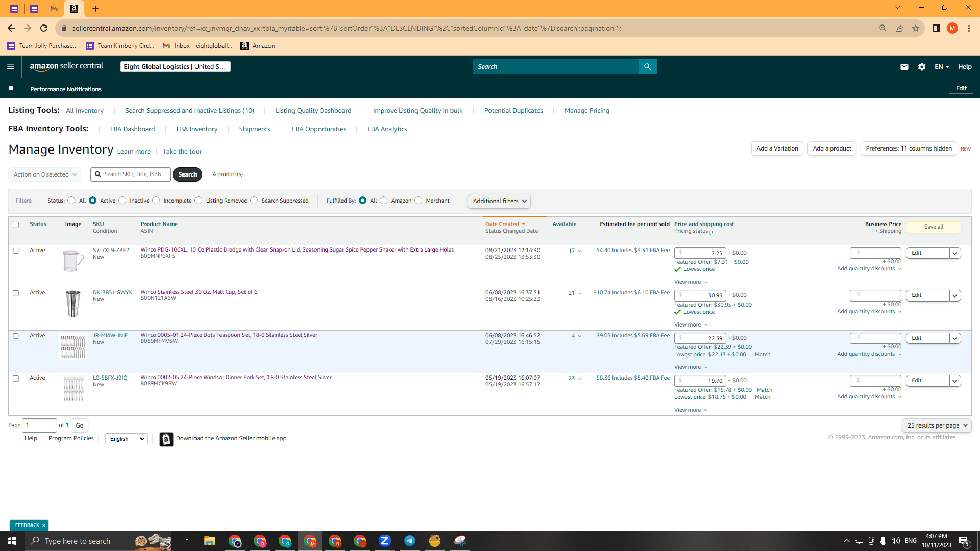Go to Manage Pricing

587,111
